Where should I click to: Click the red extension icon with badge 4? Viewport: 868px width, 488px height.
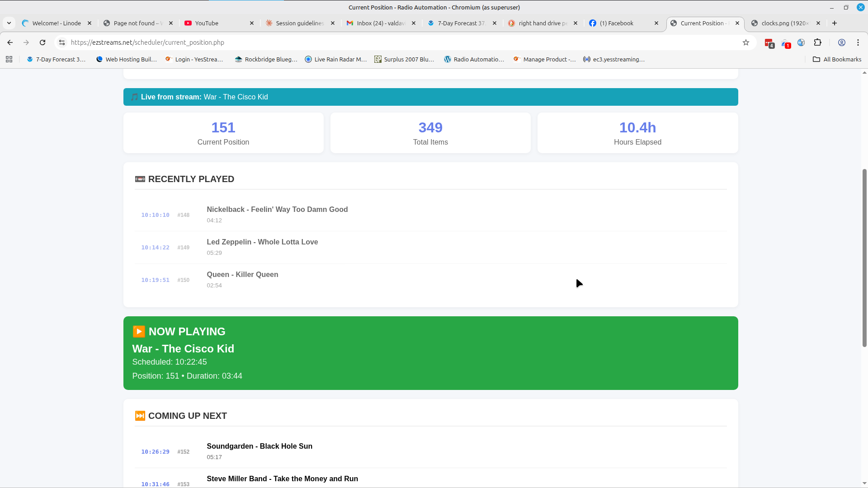[x=769, y=43]
